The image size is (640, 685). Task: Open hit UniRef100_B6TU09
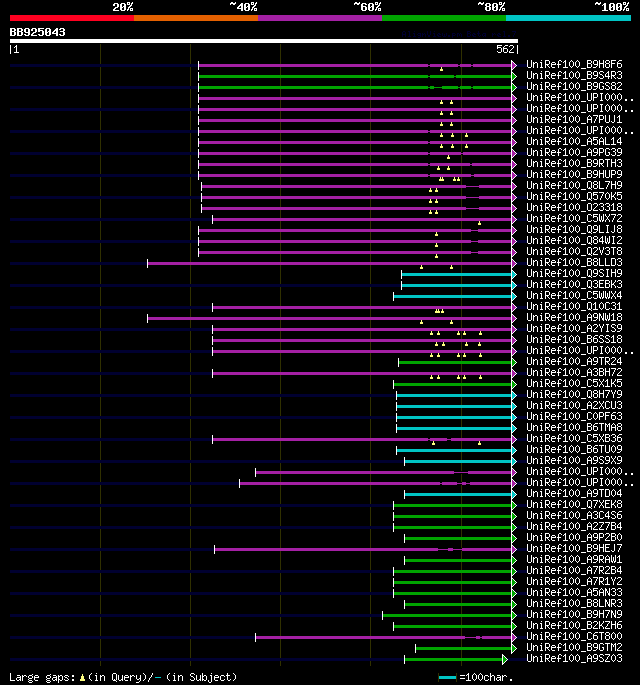574,450
